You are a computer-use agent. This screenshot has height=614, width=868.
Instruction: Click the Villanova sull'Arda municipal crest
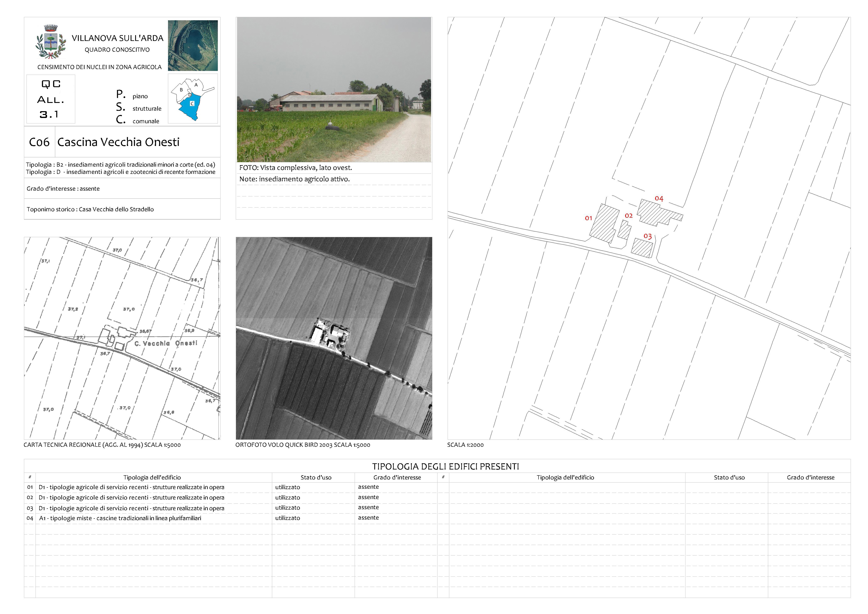(x=51, y=42)
